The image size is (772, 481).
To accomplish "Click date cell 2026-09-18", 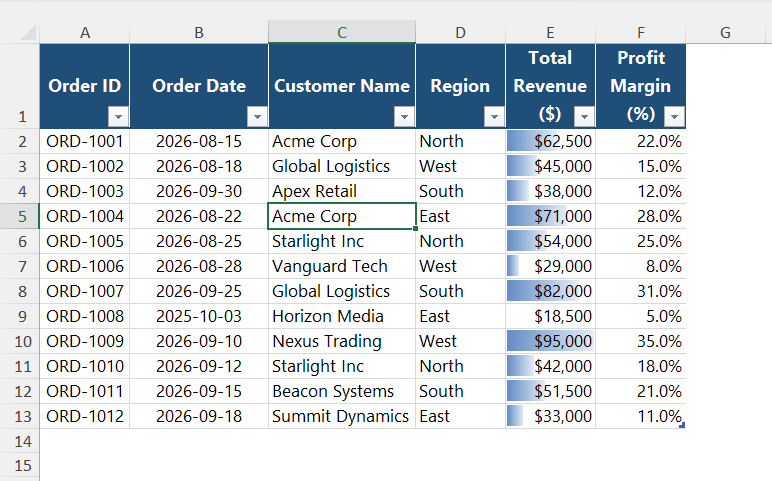I will point(199,416).
